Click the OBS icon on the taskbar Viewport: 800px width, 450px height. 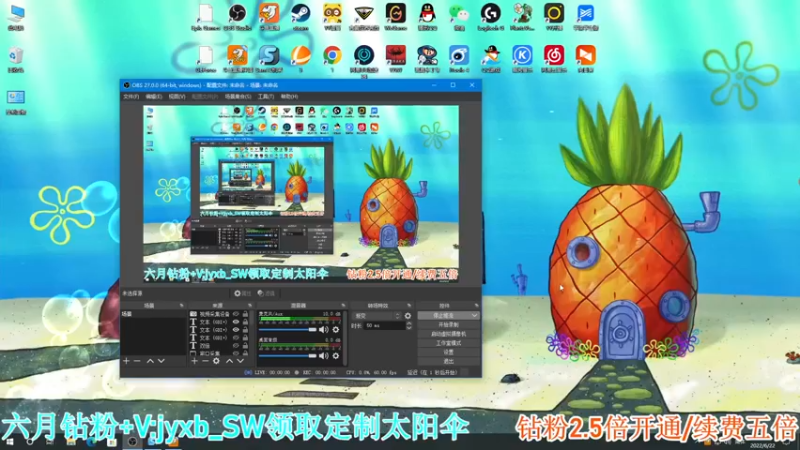click(x=132, y=442)
